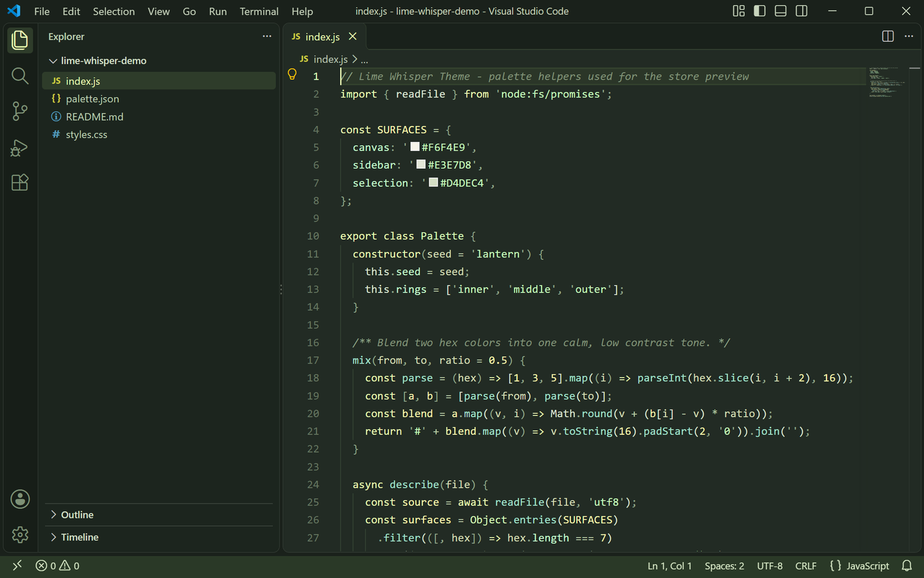Image resolution: width=924 pixels, height=578 pixels.
Task: Open styles.css in the Explorer
Action: [x=159, y=135]
